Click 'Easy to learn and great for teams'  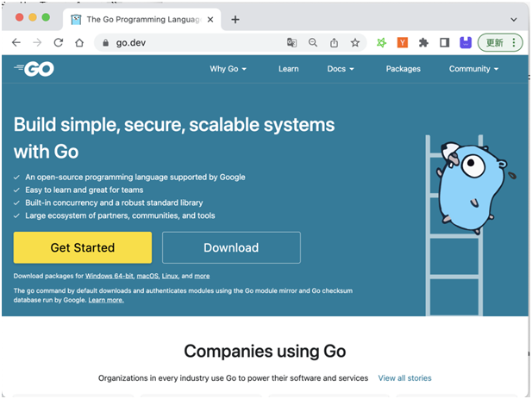point(84,190)
